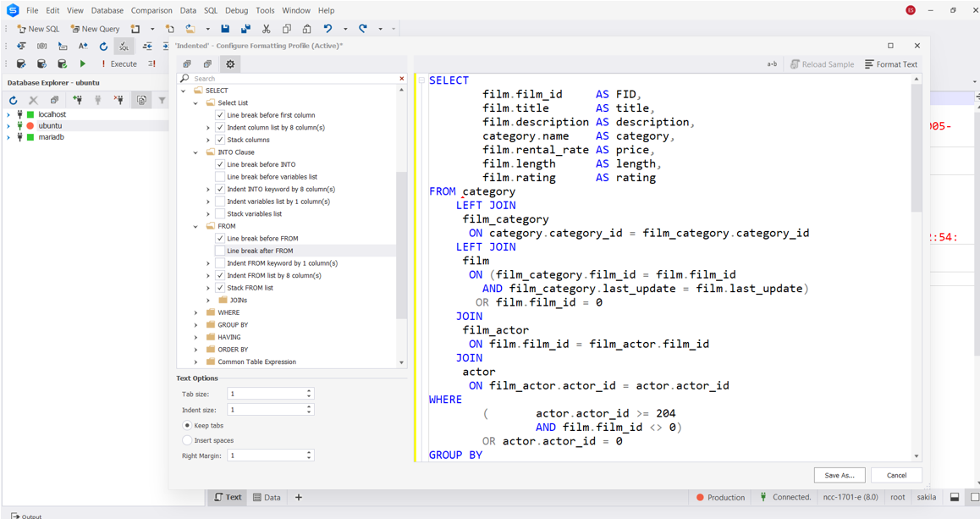This screenshot has height=519, width=980.
Task: Select the green Execute script arrow icon
Action: point(82,63)
